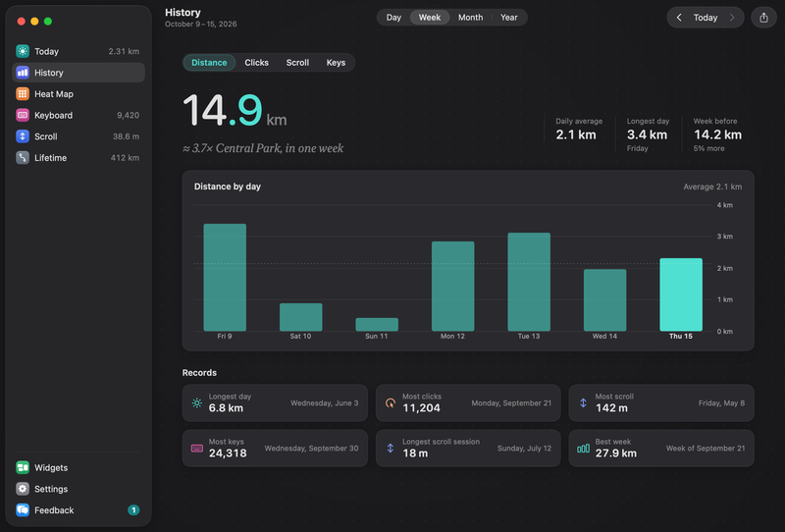
Task: Open the Widgets icon
Action: pyautogui.click(x=23, y=467)
